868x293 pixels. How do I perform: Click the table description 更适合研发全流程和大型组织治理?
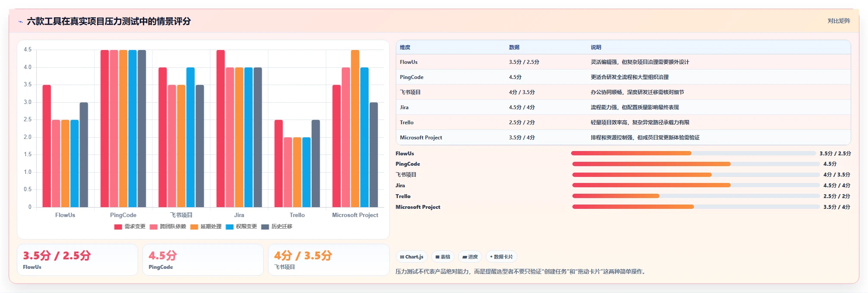[629, 77]
